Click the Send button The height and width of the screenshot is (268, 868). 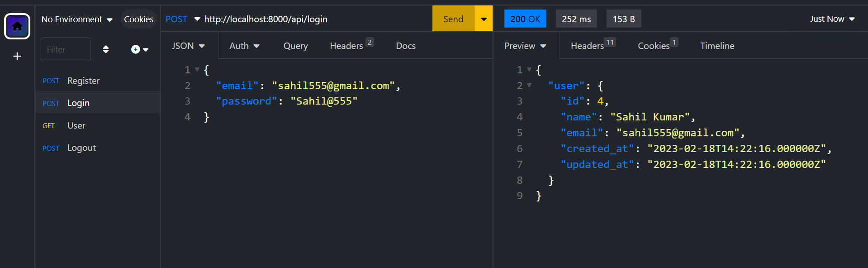coord(453,19)
